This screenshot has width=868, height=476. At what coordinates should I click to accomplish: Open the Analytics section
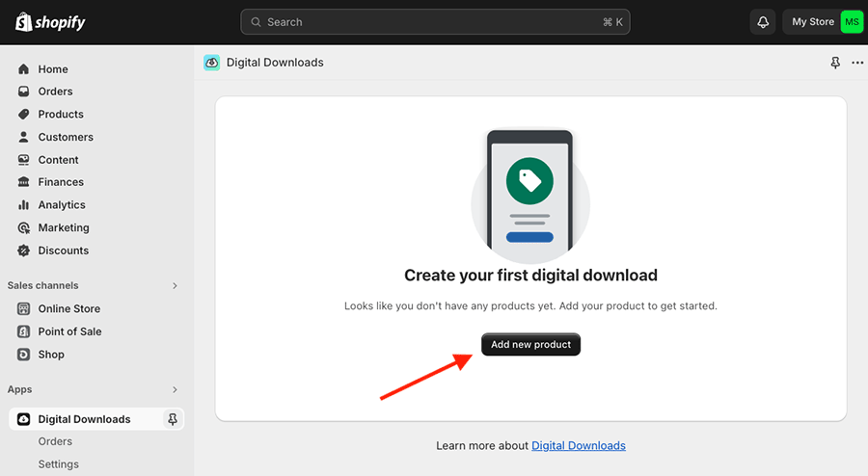[62, 204]
